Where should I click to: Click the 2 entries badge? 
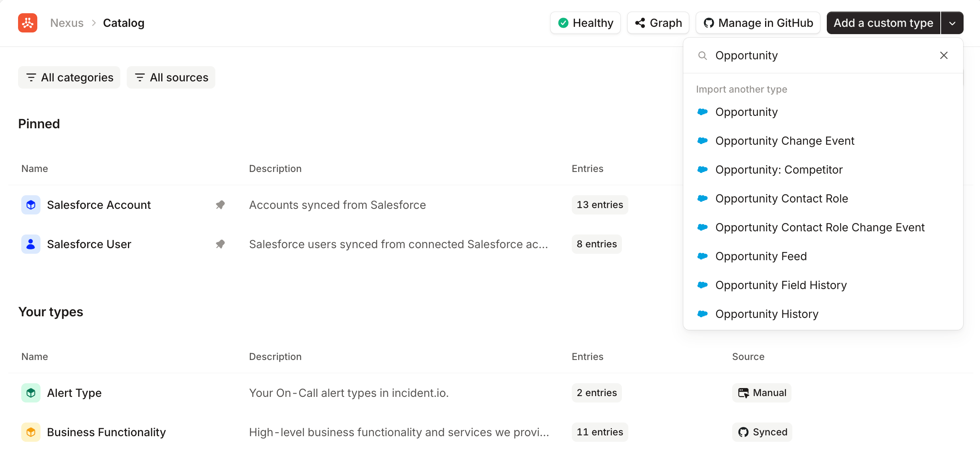pos(597,393)
